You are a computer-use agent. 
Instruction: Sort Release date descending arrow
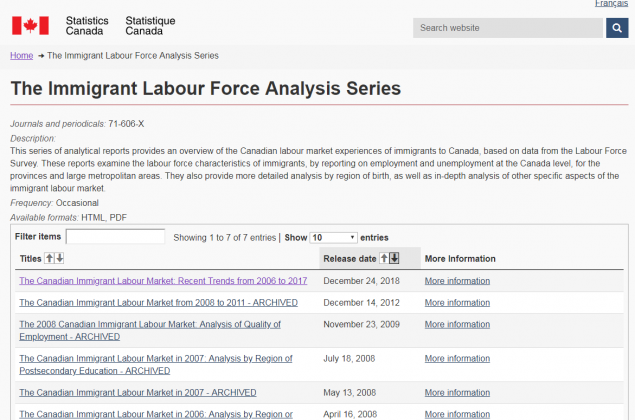[x=394, y=258]
